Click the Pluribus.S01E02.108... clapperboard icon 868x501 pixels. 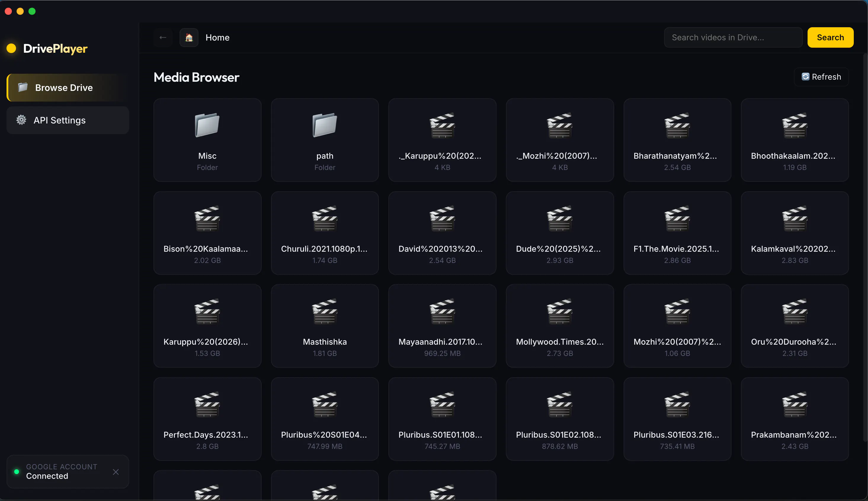pos(560,404)
